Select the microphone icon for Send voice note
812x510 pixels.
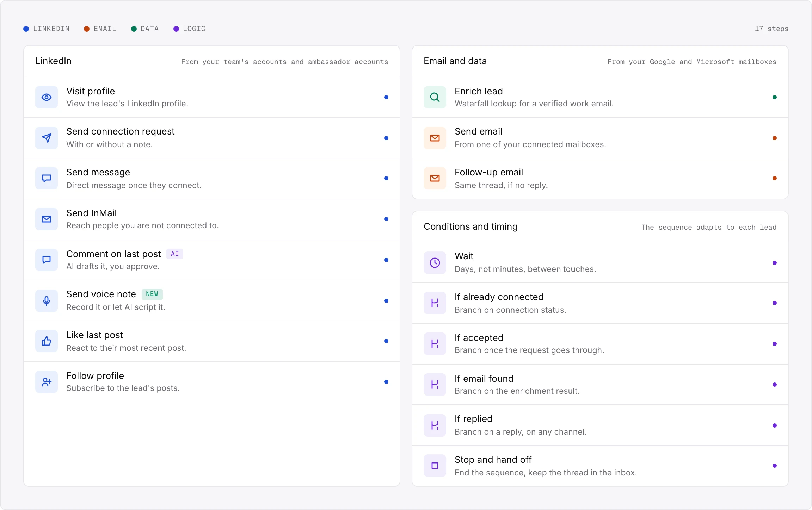[47, 301]
